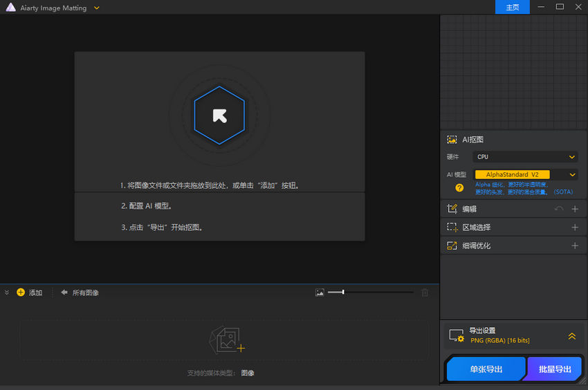Click the back arrow beside 所有图像

click(x=64, y=292)
